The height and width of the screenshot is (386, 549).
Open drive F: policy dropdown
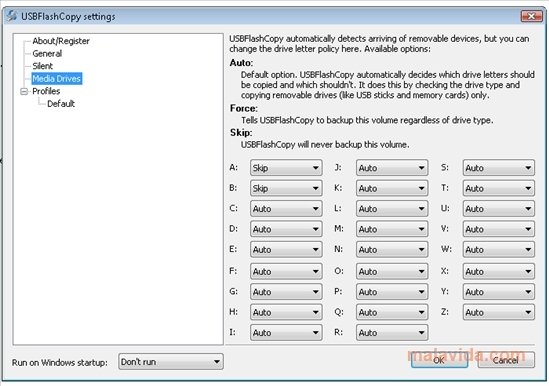coord(286,271)
